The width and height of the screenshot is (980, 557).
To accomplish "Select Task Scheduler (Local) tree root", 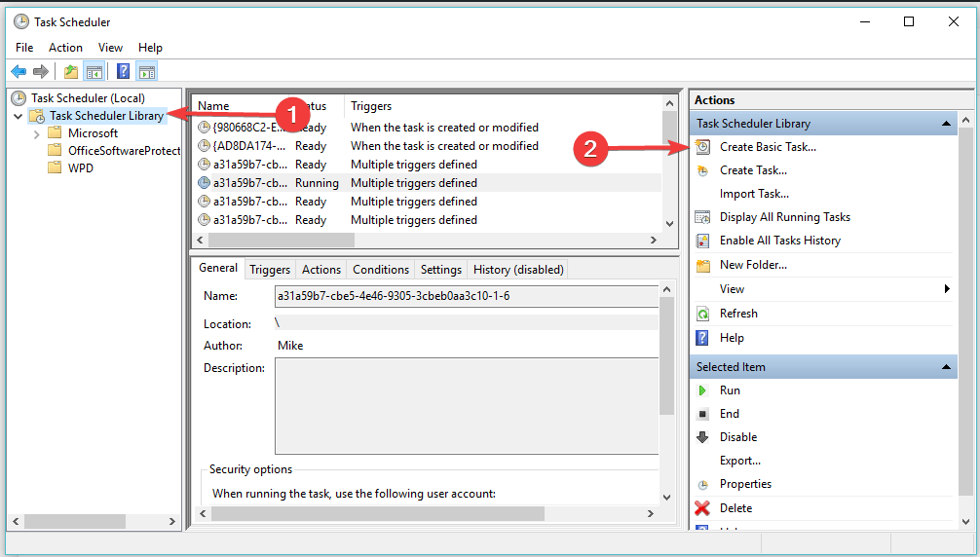I will 88,98.
